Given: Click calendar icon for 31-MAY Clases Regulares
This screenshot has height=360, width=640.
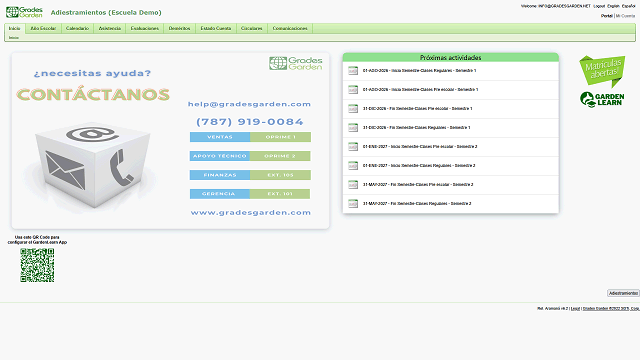Looking at the screenshot, I should [x=353, y=203].
